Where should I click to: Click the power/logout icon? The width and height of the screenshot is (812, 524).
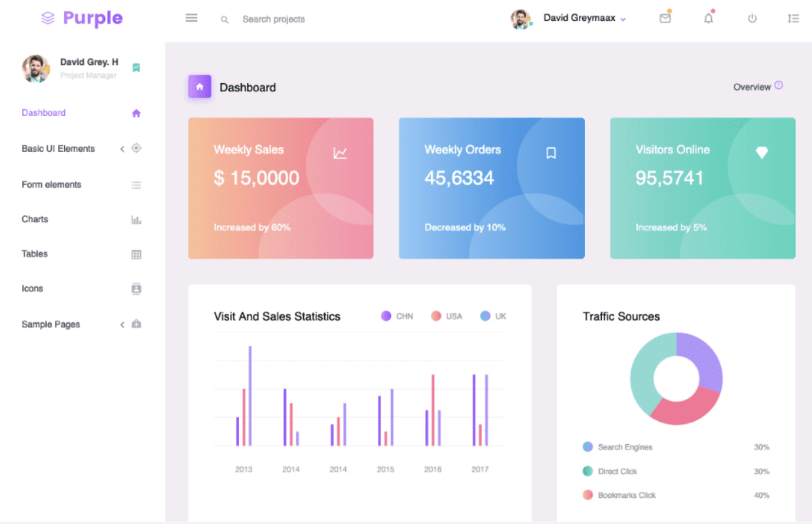pyautogui.click(x=752, y=18)
